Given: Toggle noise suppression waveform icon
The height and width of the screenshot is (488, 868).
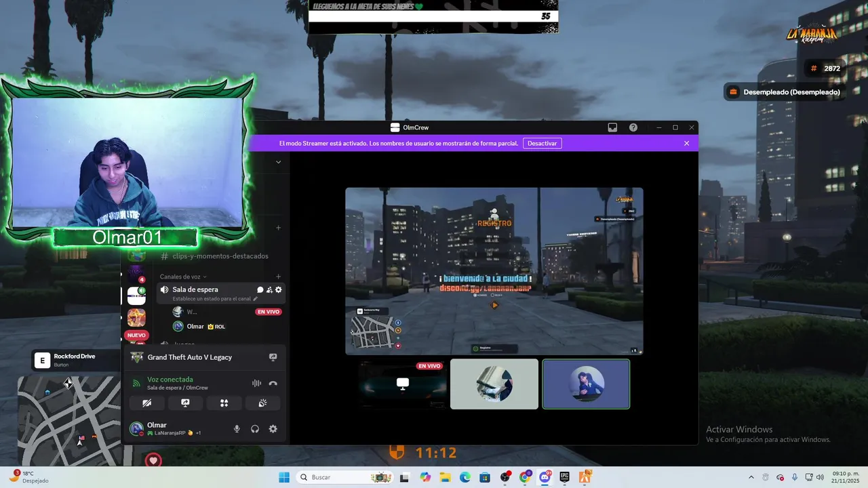Looking at the screenshot, I should point(256,383).
